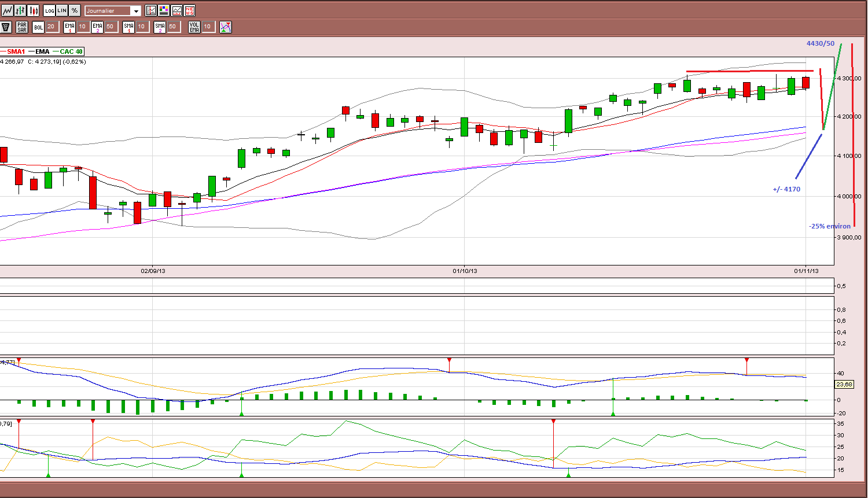868x498 pixels.
Task: Switch to line chart display
Action: (7, 10)
